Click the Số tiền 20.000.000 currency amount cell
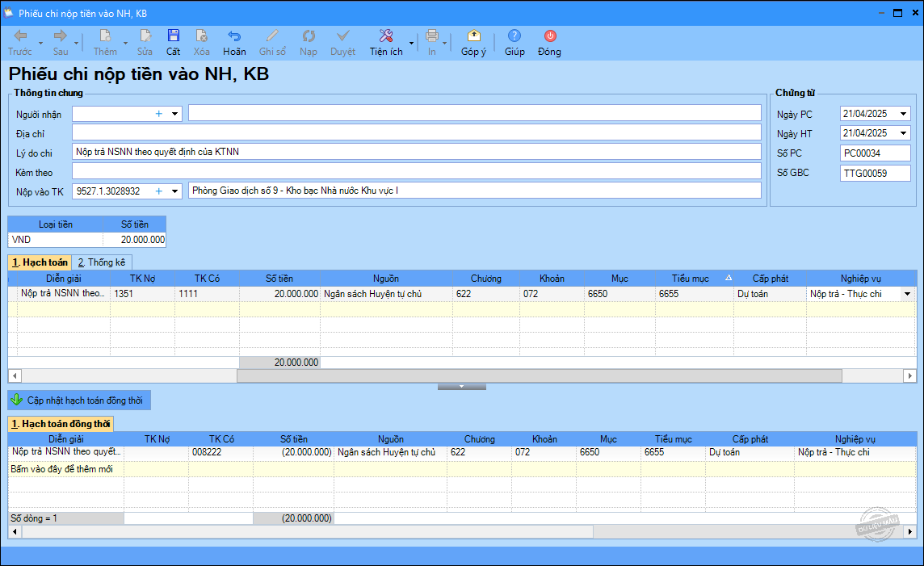The width and height of the screenshot is (924, 566). [134, 240]
